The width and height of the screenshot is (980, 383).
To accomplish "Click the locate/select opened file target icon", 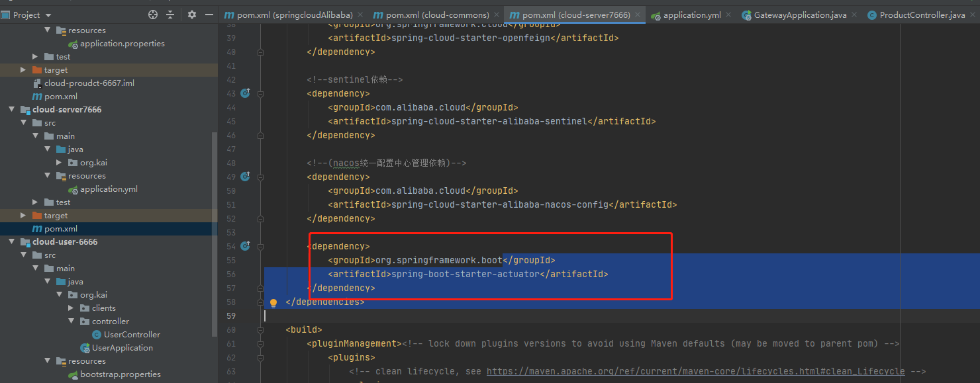I will click(153, 15).
